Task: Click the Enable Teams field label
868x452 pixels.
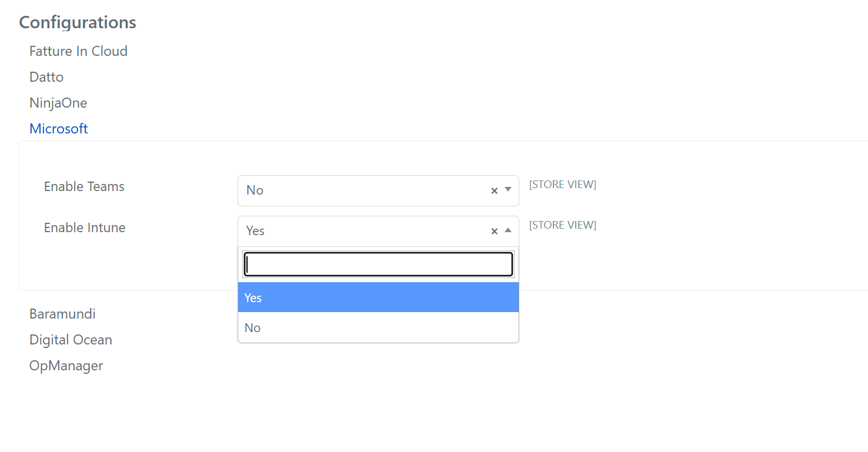Action: coord(84,186)
